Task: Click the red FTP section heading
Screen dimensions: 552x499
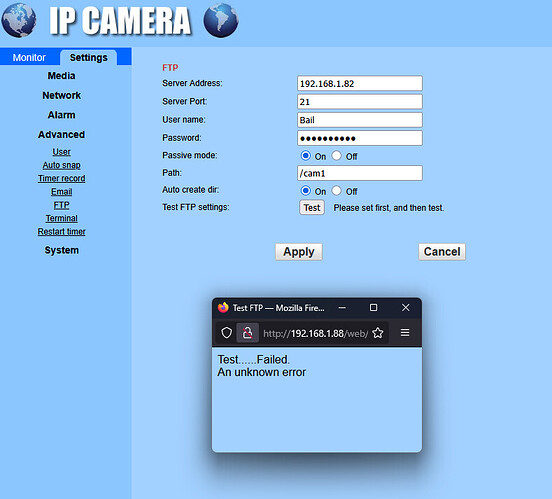Action: pos(170,68)
